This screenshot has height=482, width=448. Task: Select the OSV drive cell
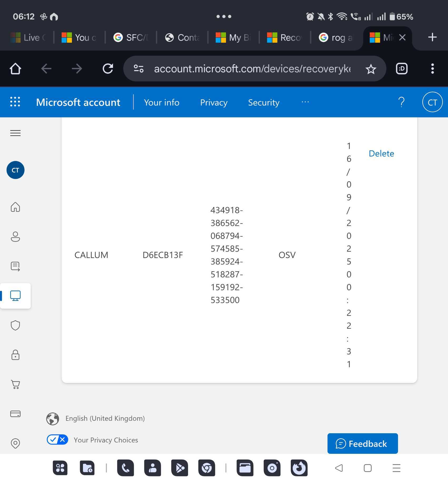pos(287,255)
